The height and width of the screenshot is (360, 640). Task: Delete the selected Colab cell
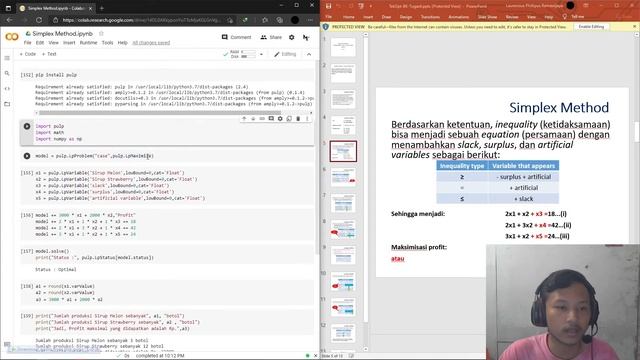coord(298,118)
